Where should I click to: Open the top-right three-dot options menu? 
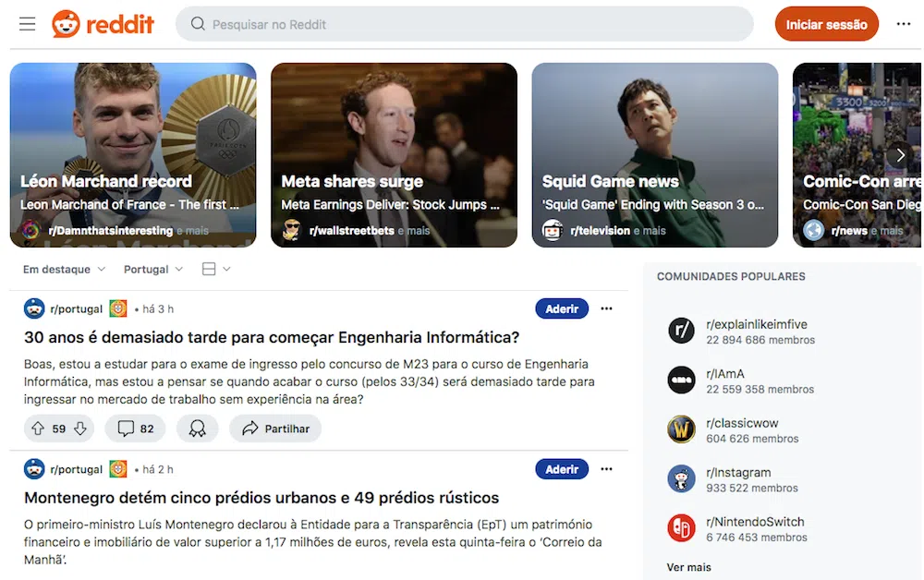904,24
